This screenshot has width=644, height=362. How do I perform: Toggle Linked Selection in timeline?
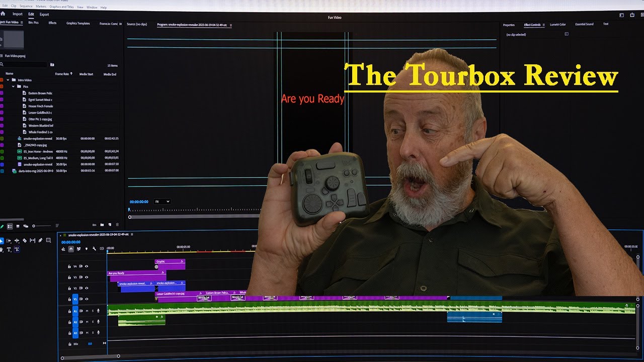pos(78,249)
